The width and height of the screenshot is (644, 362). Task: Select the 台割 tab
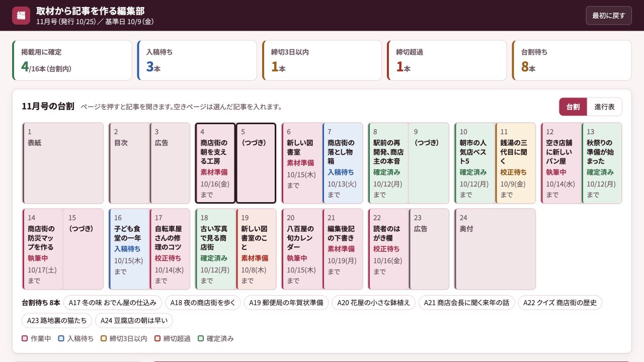pos(573,107)
